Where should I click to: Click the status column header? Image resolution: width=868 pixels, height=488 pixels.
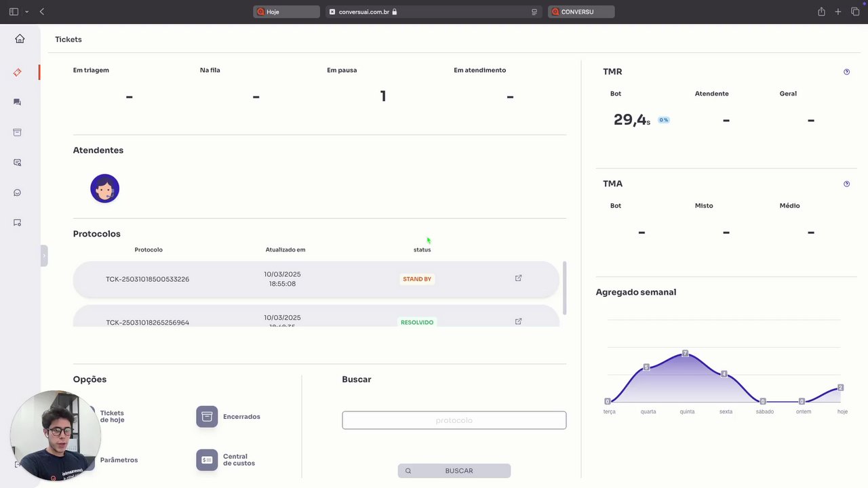pyautogui.click(x=422, y=249)
